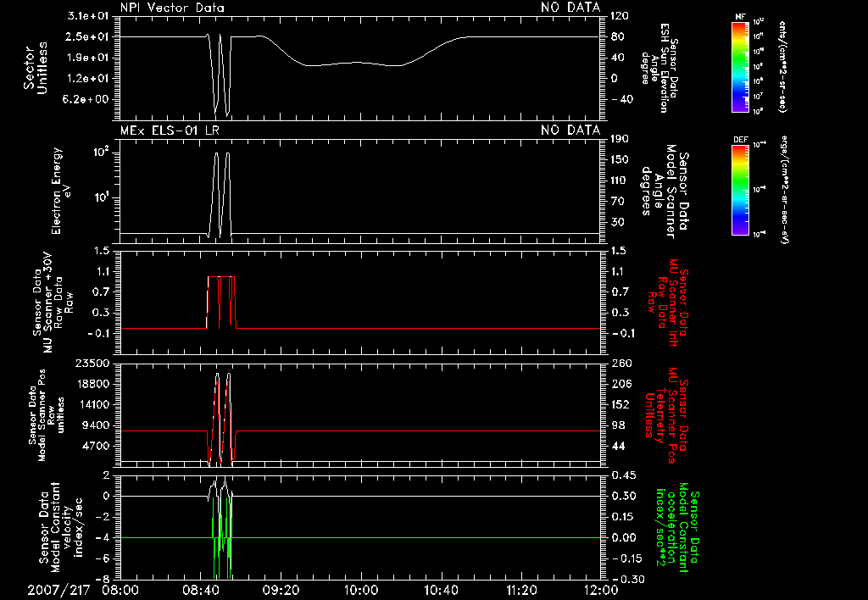Click the '3.1e+01' sector axis value

88,16
